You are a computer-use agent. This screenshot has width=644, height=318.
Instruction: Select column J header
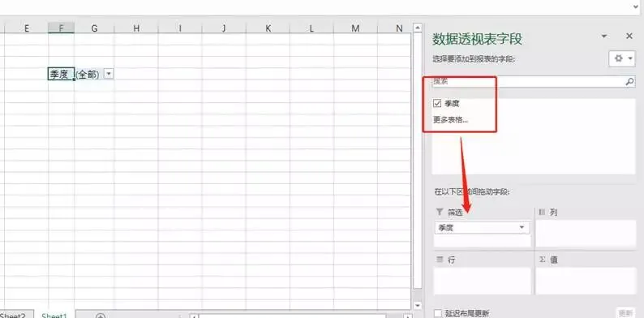[224, 28]
